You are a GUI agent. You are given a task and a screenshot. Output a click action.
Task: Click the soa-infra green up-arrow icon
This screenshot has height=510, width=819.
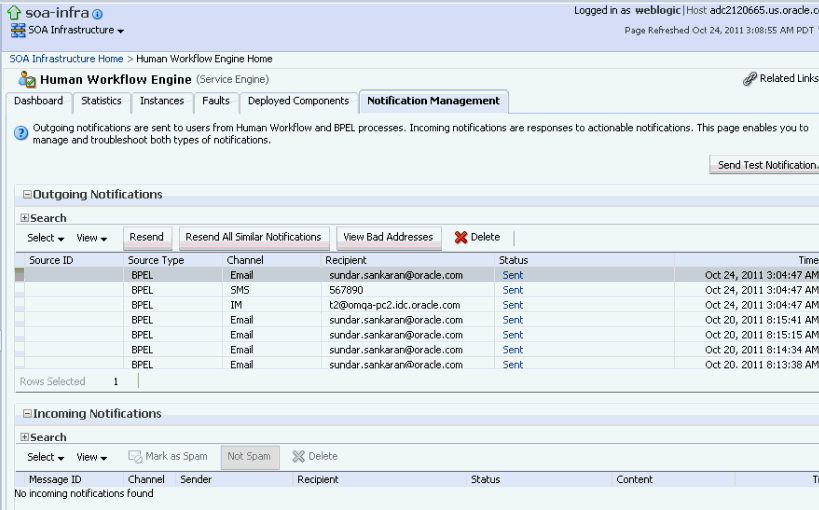click(x=14, y=13)
